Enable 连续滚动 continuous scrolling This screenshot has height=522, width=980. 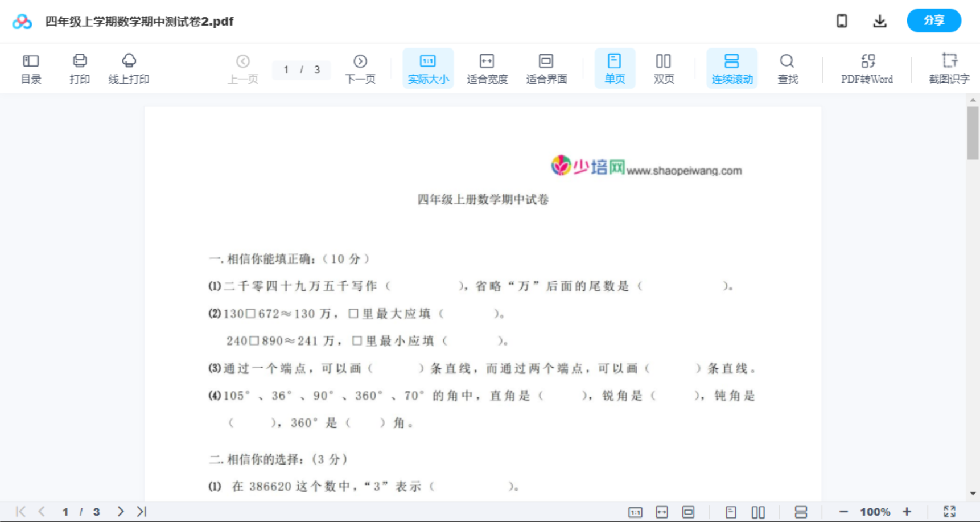(732, 68)
